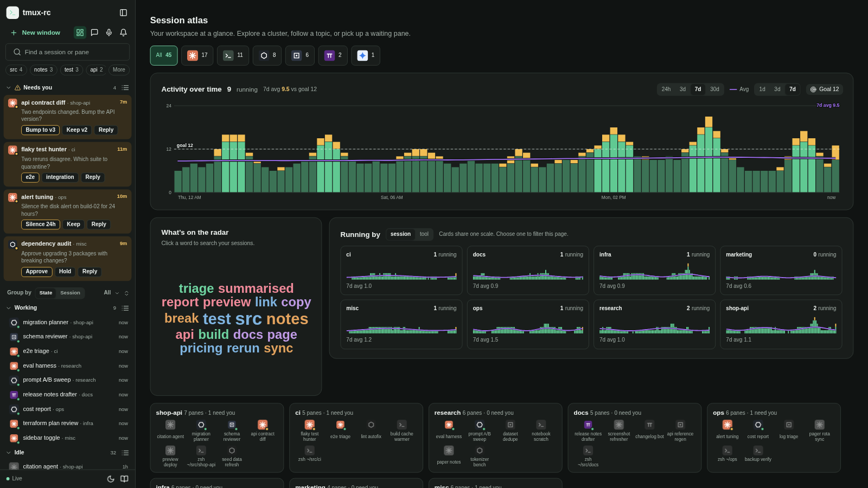
Task: Expand all groups sort chevrons
Action: (126, 293)
